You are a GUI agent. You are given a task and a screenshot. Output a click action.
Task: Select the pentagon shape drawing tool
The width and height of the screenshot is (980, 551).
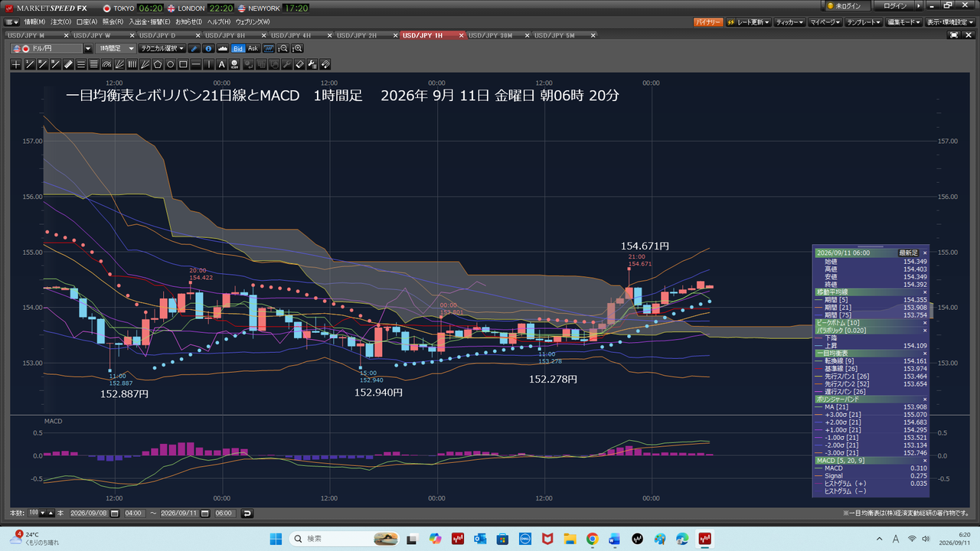tap(158, 64)
